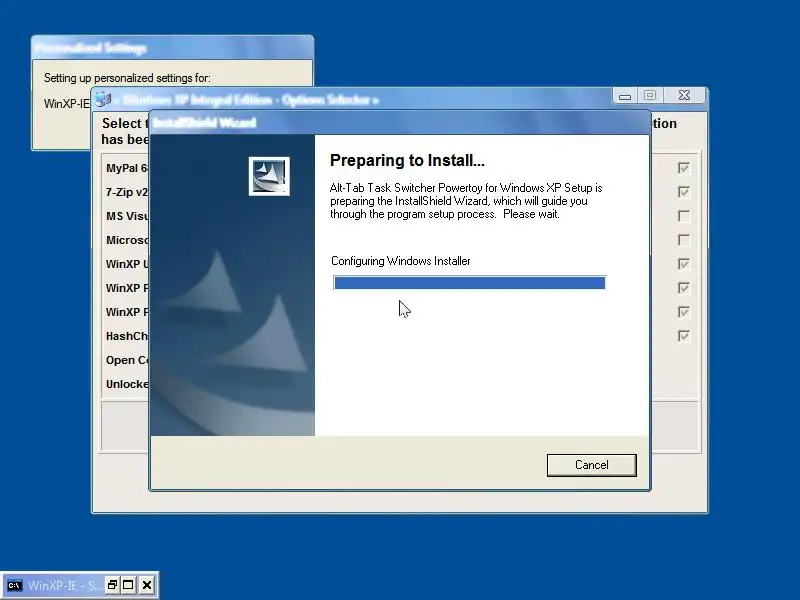Restore the minimized WinXP-IE window
800x600 pixels.
coord(112,585)
